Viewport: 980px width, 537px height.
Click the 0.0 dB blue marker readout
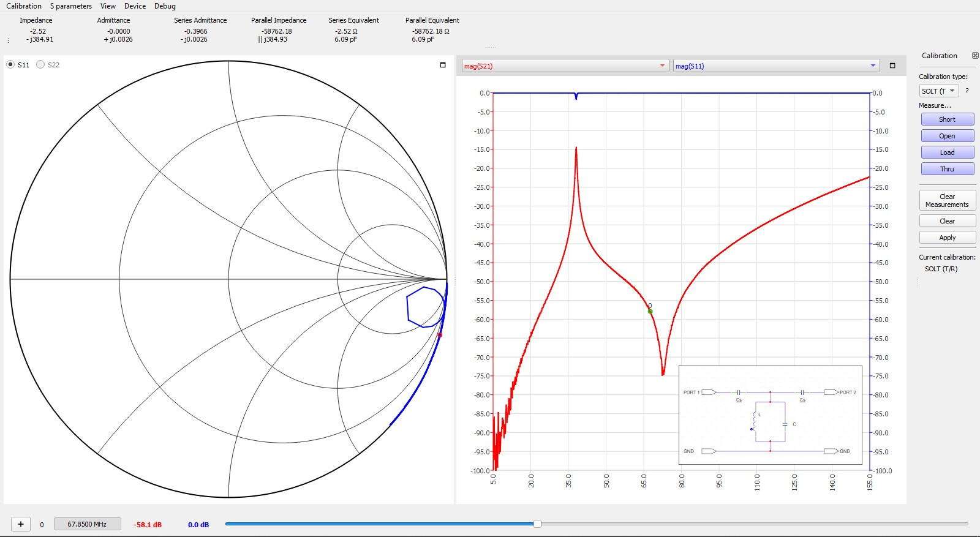(x=198, y=525)
